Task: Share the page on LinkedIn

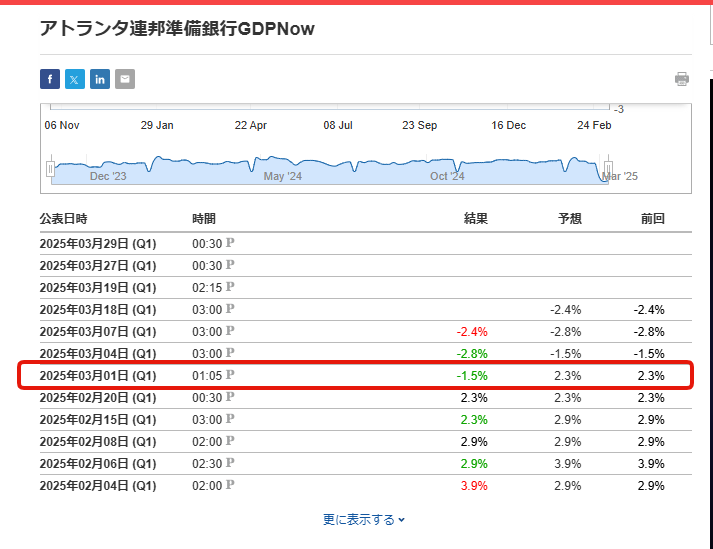Action: click(100, 79)
